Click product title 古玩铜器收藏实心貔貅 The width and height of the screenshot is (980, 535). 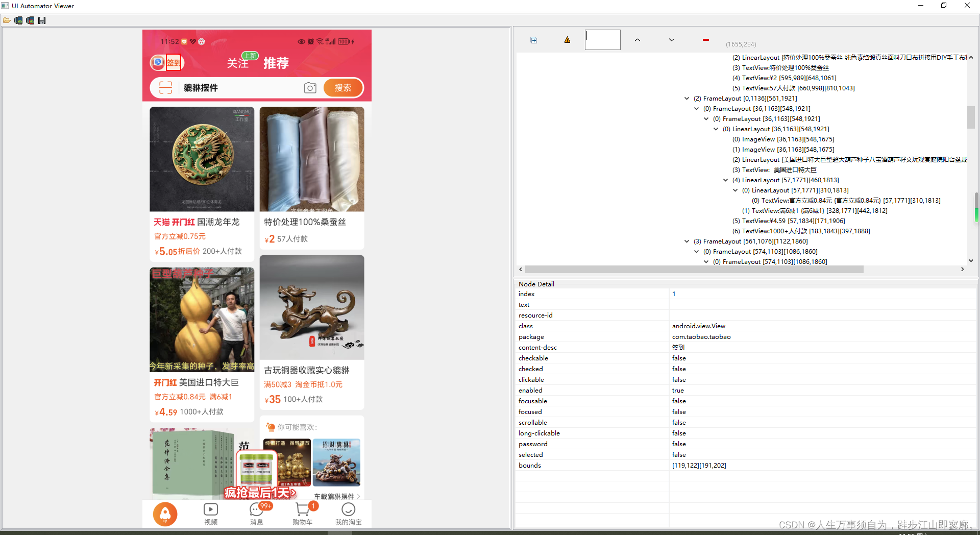[307, 370]
